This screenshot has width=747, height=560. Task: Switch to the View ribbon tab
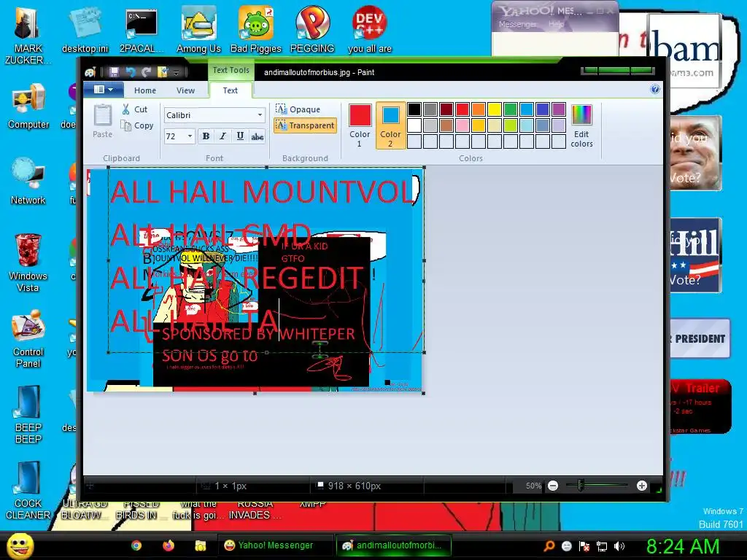(x=185, y=90)
